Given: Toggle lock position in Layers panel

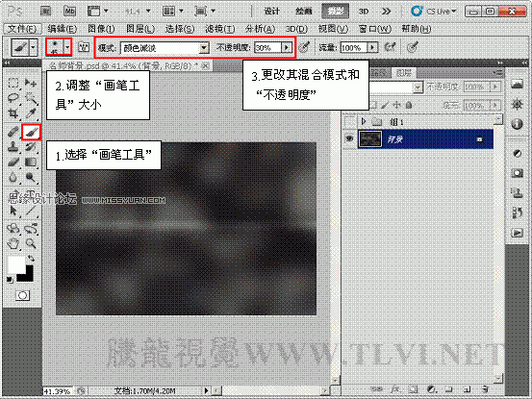Looking at the screenshot, I should 396,105.
